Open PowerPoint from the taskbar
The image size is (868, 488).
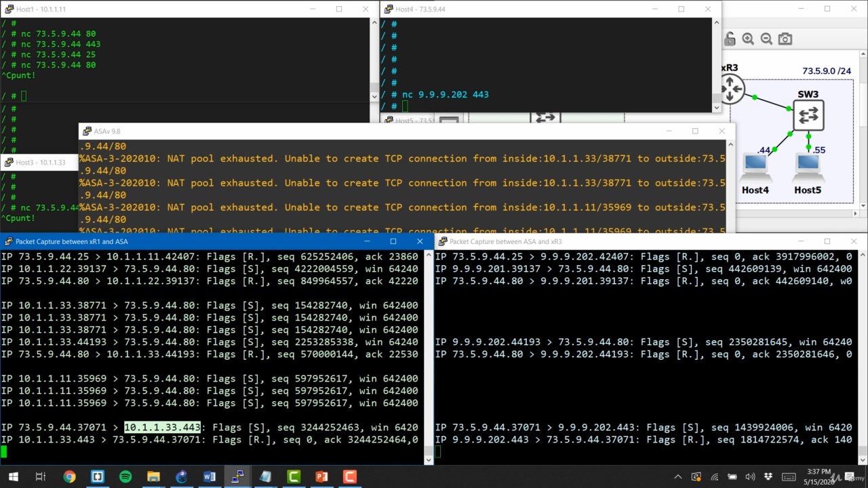coord(321,476)
